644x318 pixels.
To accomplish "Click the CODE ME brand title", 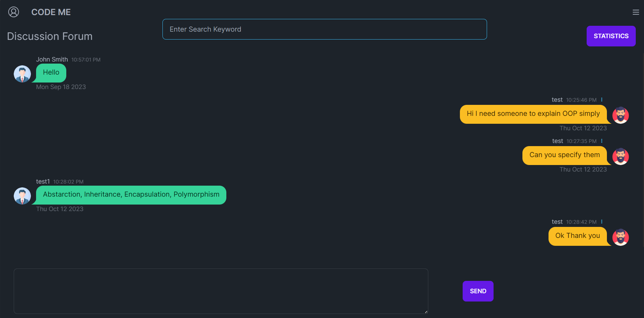I will (51, 12).
